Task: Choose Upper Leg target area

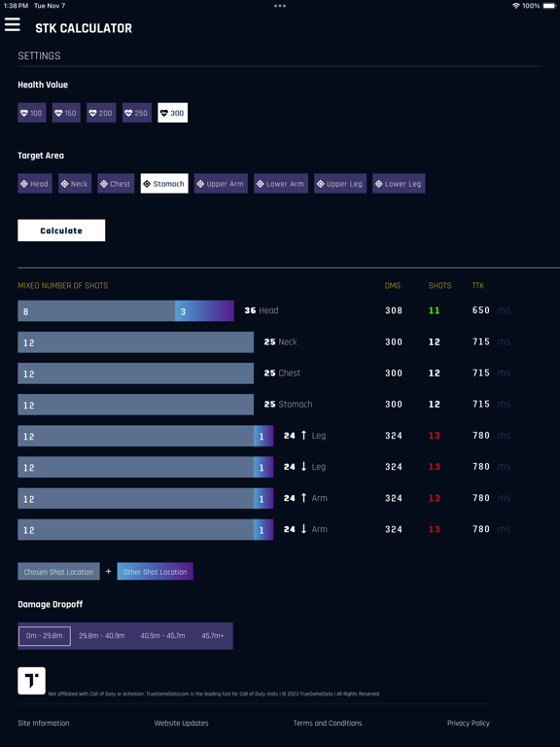Action: coord(340,184)
